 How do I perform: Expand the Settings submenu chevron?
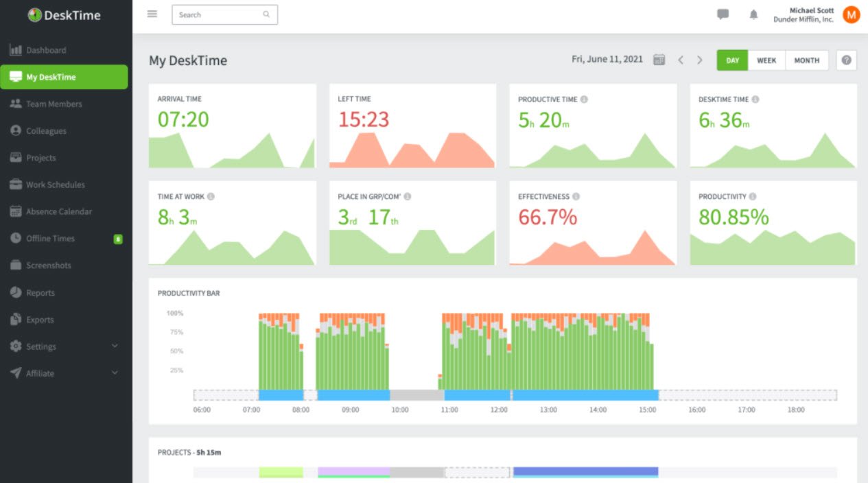click(x=115, y=346)
